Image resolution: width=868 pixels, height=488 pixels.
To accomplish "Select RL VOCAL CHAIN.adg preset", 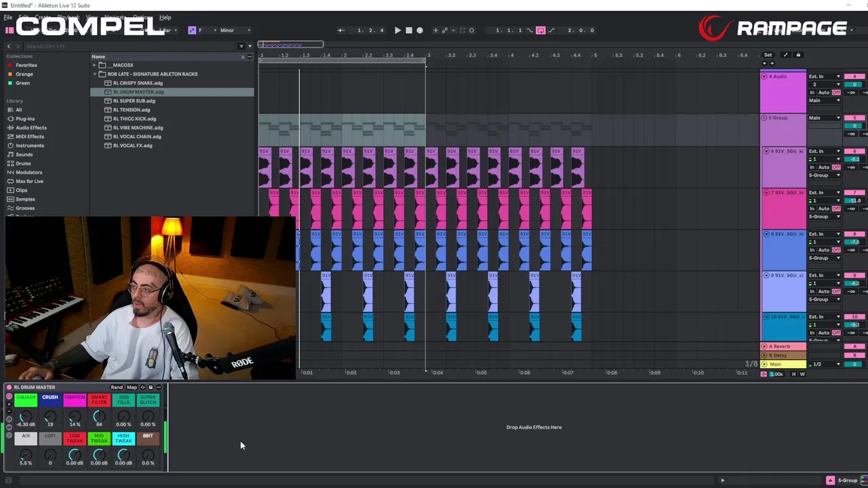I will pos(137,136).
